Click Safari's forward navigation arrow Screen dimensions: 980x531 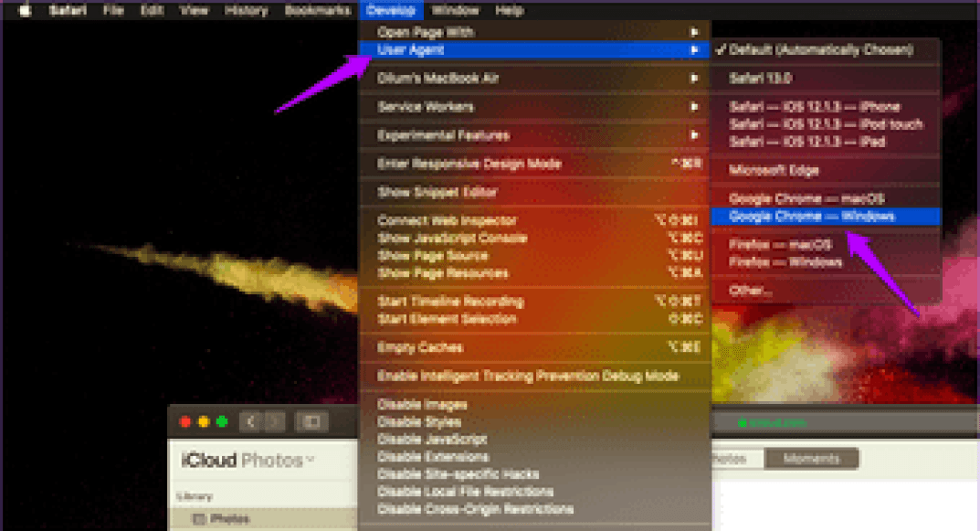coord(273,422)
